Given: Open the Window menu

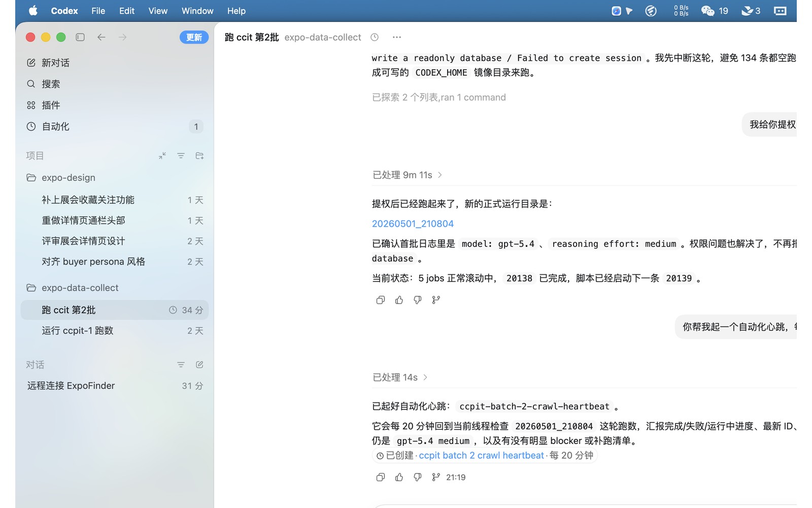Looking at the screenshot, I should (197, 11).
